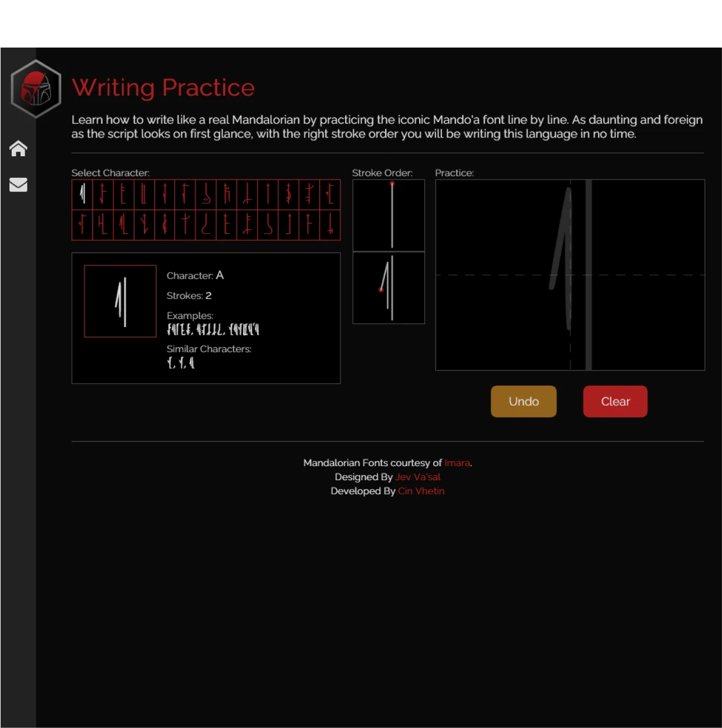Select the third glyph in bottom character row
This screenshot has width=722, height=728.
click(x=123, y=224)
